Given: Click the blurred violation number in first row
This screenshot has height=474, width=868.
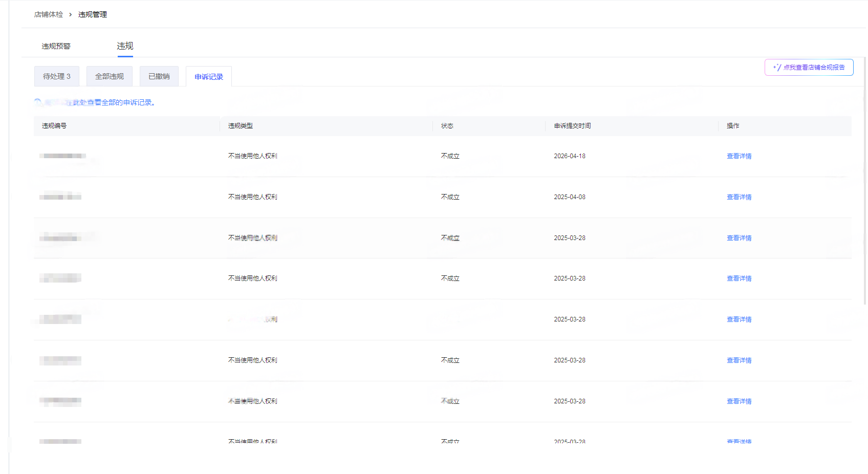Looking at the screenshot, I should (x=62, y=156).
